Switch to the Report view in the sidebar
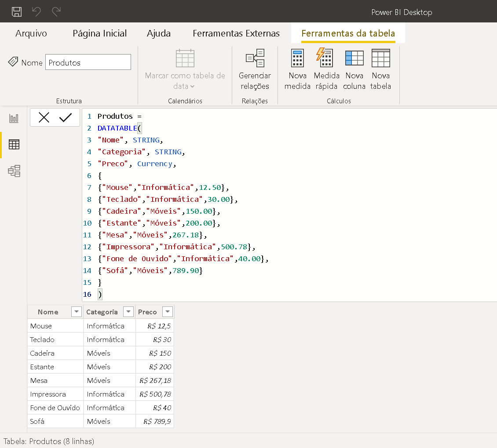Image resolution: width=497 pixels, height=448 pixels. click(x=14, y=118)
